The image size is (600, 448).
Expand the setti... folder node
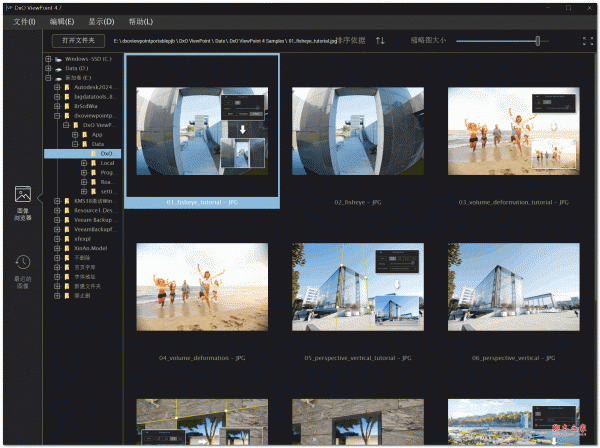pyautogui.click(x=84, y=192)
